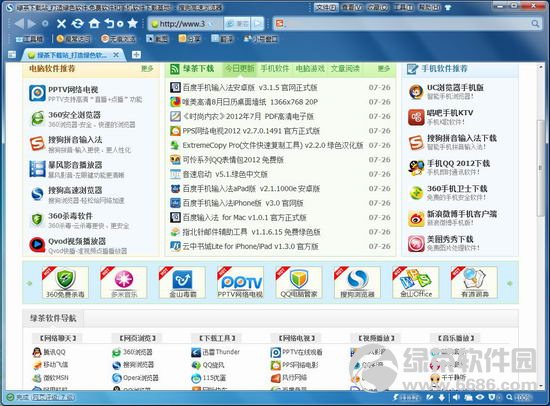Click the 暴风影音播放器 icon

(37, 169)
